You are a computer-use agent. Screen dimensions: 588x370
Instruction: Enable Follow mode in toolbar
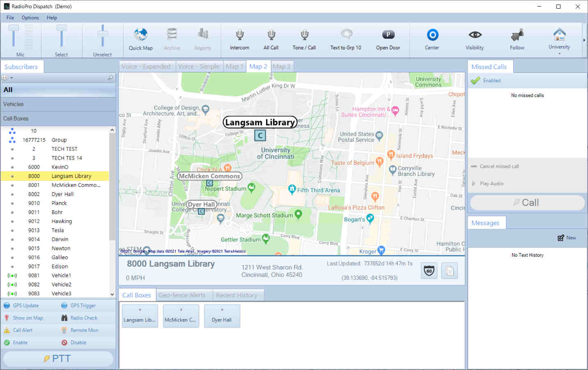coord(517,39)
